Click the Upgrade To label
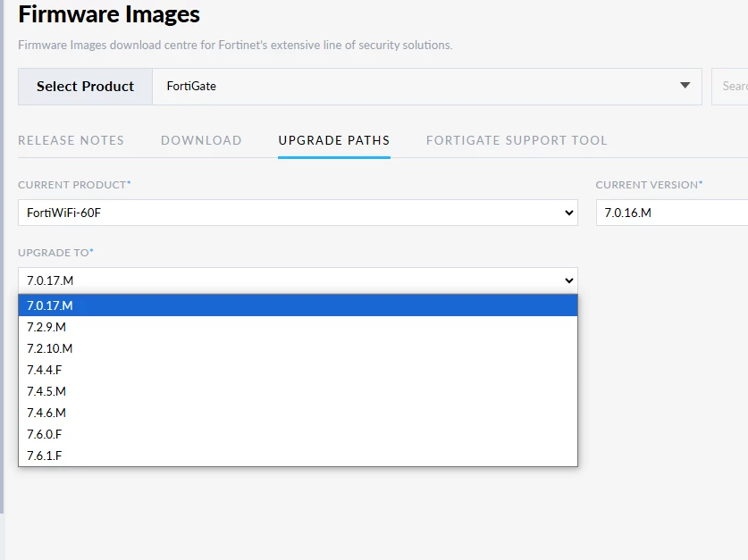This screenshot has width=748, height=560. tap(55, 253)
